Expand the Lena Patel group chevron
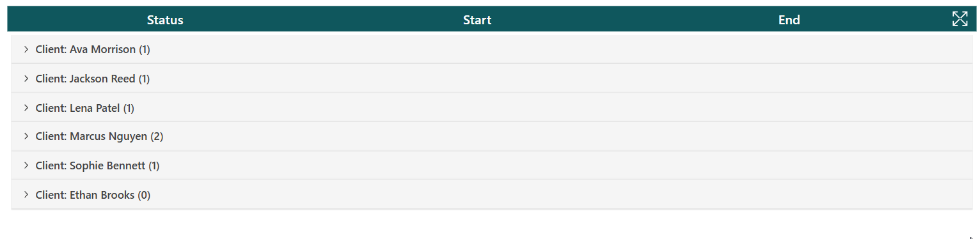 coord(26,107)
